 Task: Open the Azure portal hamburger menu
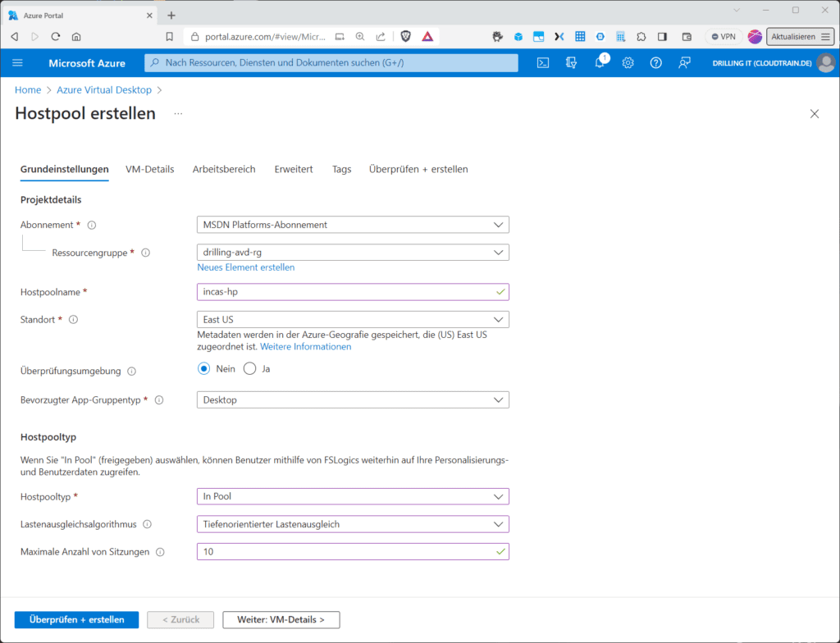[18, 62]
